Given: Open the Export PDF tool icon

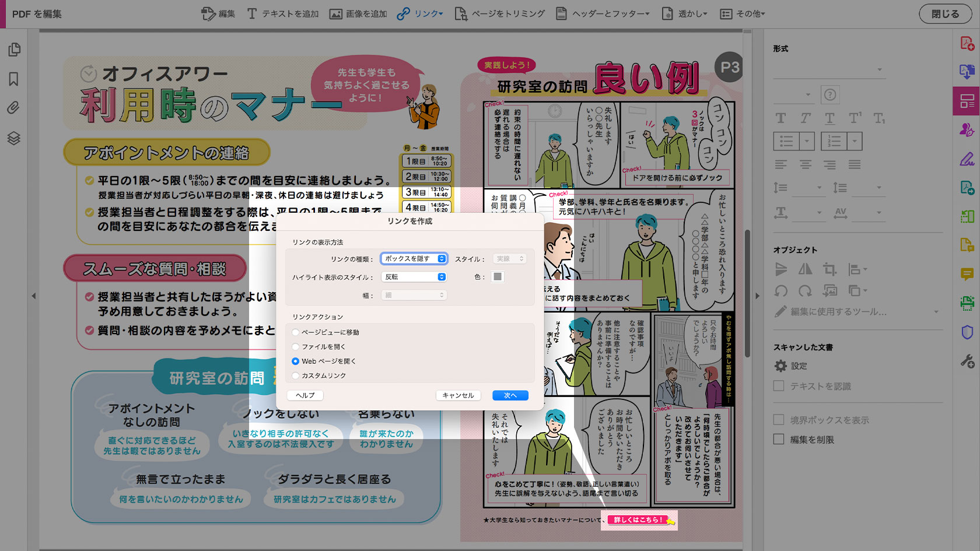Looking at the screenshot, I should 967,187.
